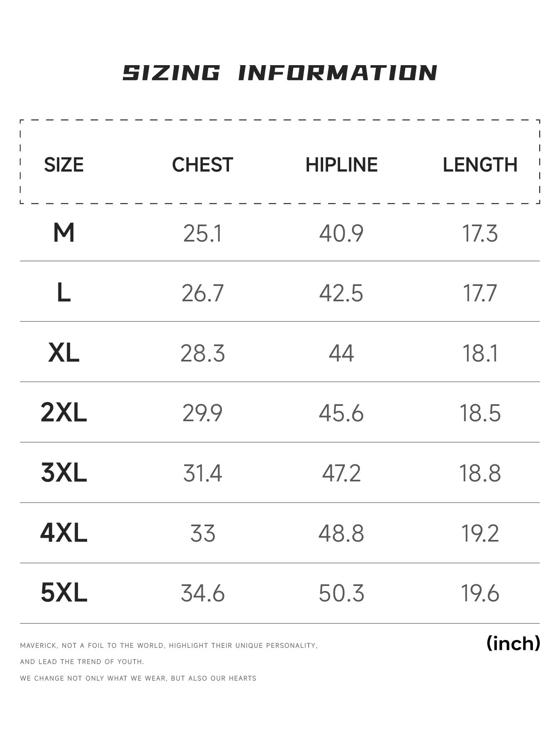560x747 pixels.
Task: Select the CHEST column header
Action: click(x=202, y=165)
